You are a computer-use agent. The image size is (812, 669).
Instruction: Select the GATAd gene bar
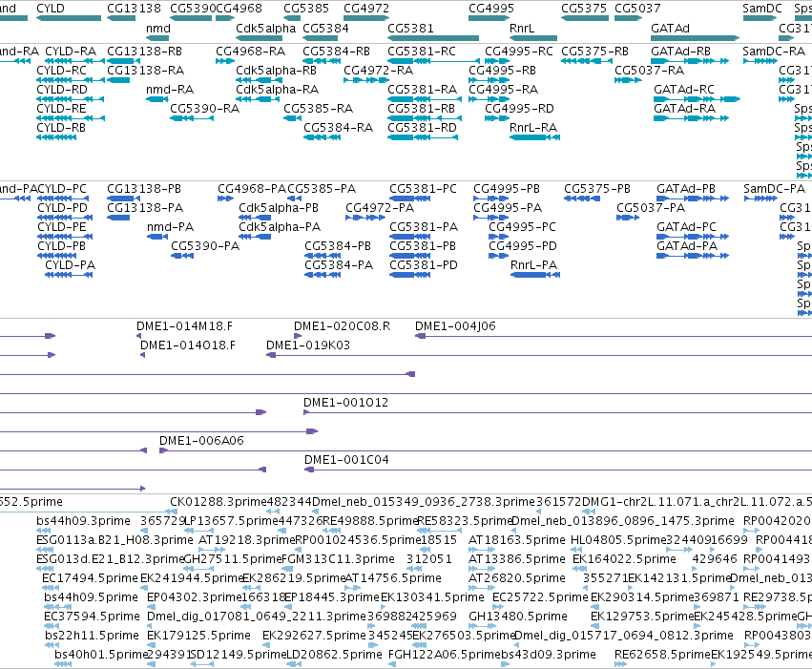pos(695,38)
